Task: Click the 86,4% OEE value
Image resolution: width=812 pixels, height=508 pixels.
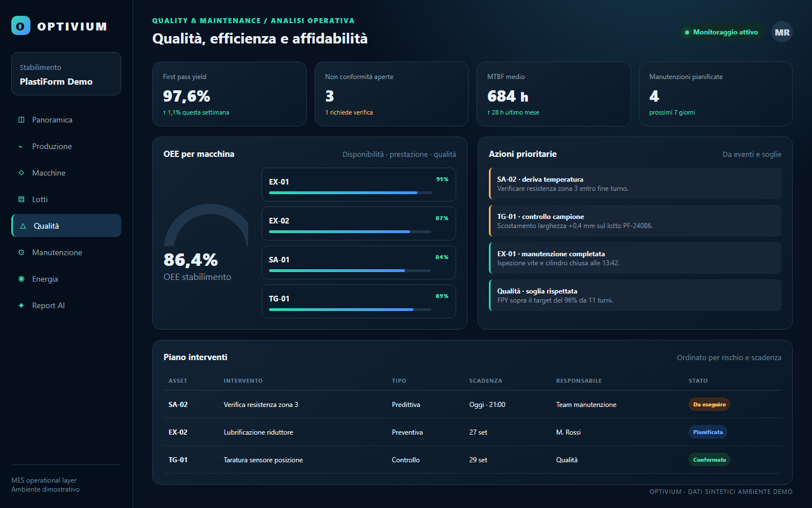Action: 191,260
